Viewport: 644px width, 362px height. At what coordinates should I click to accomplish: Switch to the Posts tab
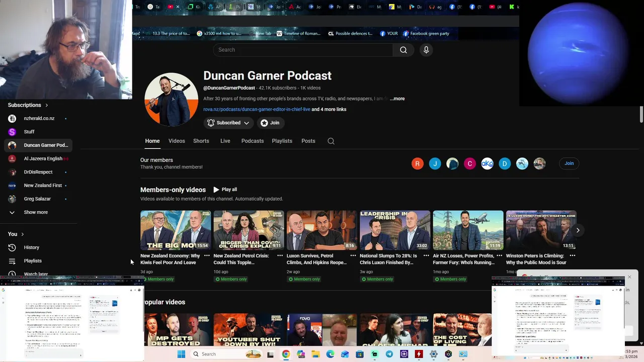pyautogui.click(x=308, y=141)
